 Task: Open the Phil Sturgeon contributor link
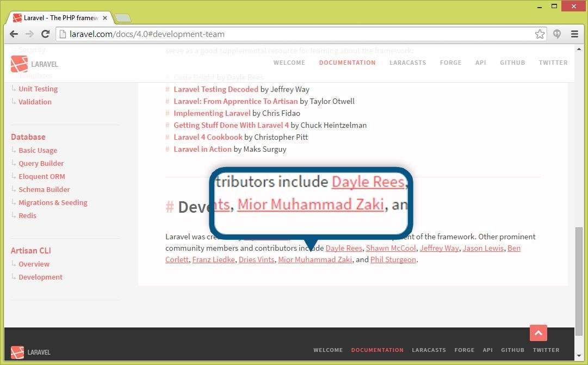pos(393,259)
